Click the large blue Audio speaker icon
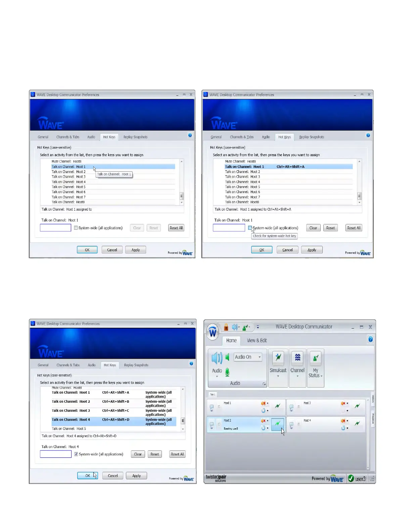411x532 pixels. (x=217, y=358)
